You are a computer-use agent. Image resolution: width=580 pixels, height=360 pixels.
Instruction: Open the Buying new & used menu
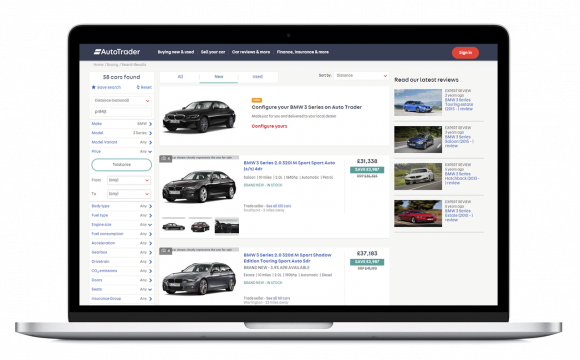tap(176, 52)
